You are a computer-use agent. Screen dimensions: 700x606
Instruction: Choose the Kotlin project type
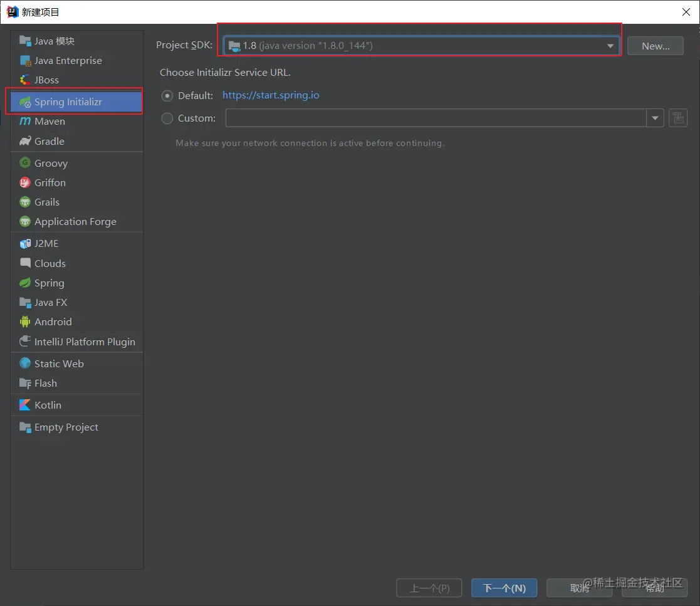point(77,405)
